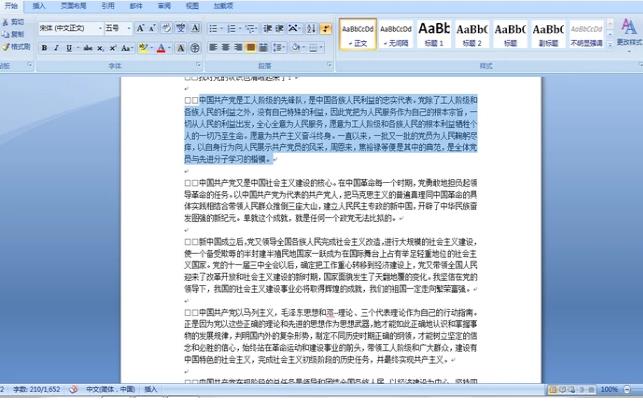Viewport: 643px width, 401px height.
Task: Click the Copy (复制) button
Action: [x=13, y=34]
